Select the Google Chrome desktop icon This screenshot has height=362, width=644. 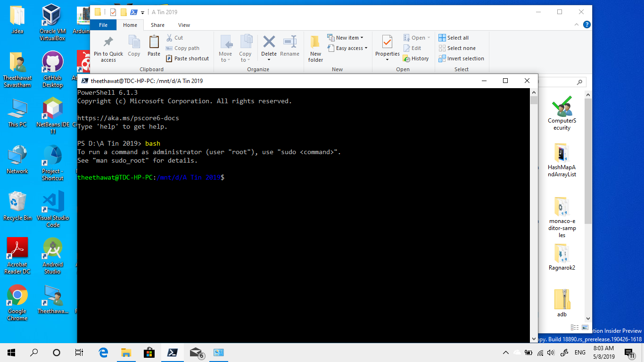point(17,303)
